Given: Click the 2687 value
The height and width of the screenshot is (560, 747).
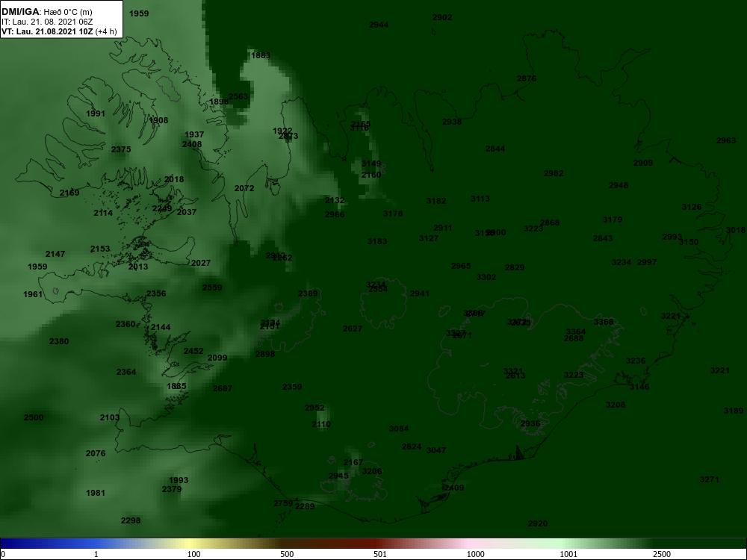Looking at the screenshot, I should coord(223,388).
